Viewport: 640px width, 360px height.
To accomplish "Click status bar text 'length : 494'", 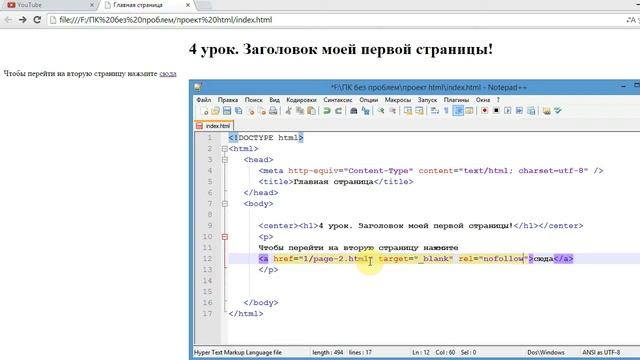I will [327, 352].
